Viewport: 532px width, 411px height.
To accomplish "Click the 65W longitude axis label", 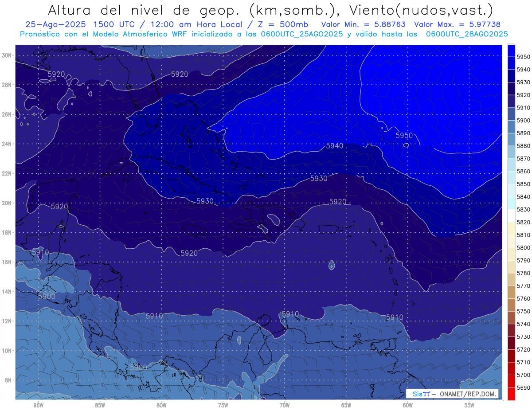I will [346, 405].
